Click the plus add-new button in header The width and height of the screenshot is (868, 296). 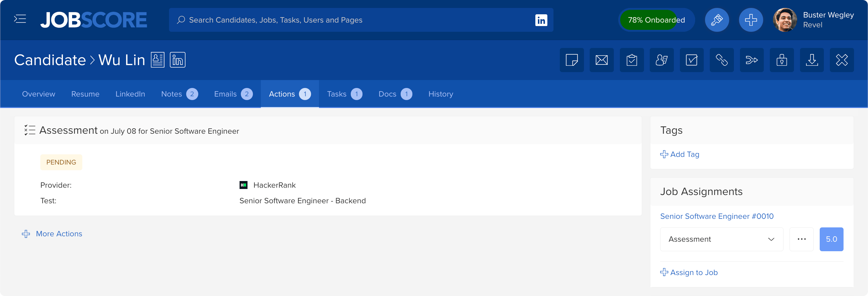coord(751,20)
